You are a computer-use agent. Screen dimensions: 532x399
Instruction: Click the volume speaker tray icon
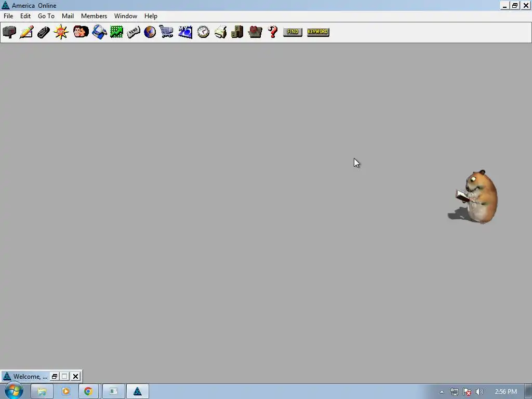click(480, 392)
